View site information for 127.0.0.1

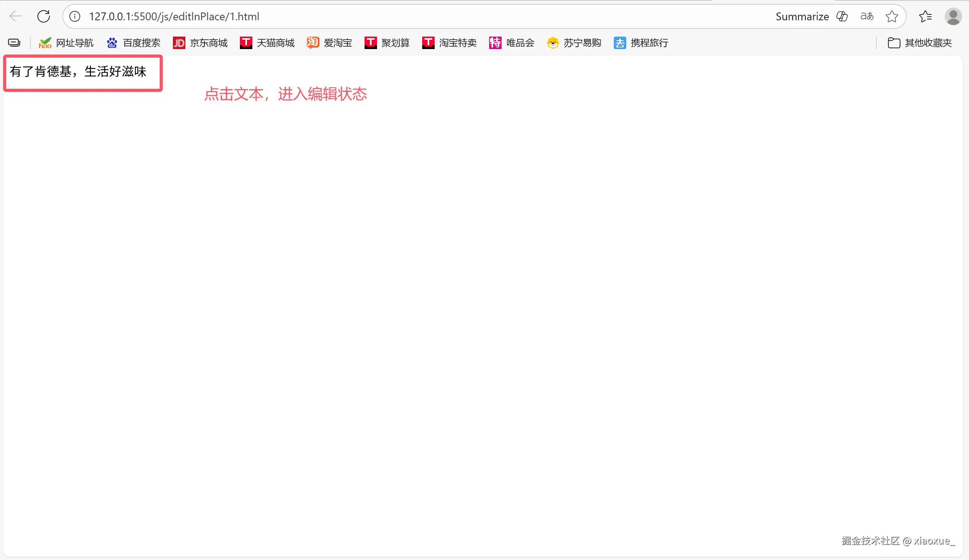tap(74, 16)
